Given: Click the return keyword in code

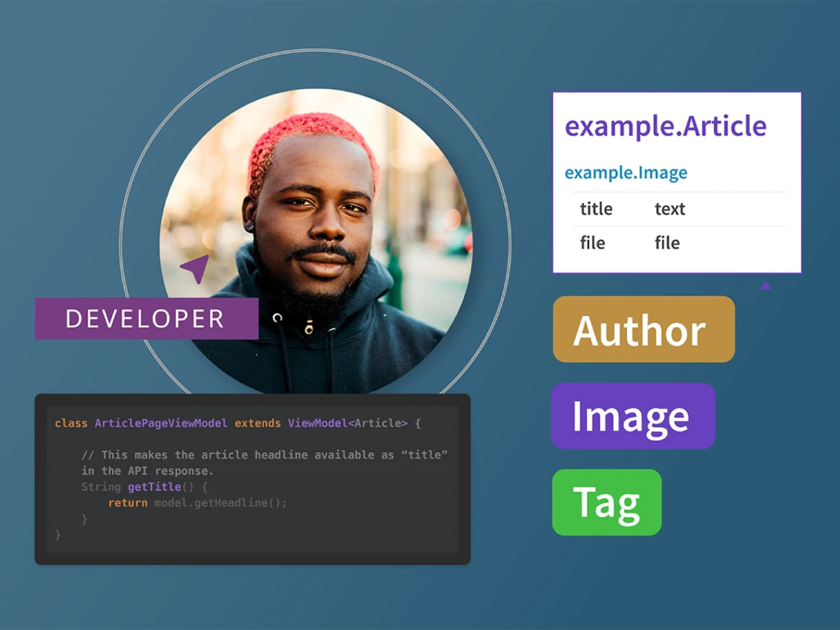Looking at the screenshot, I should 128,503.
